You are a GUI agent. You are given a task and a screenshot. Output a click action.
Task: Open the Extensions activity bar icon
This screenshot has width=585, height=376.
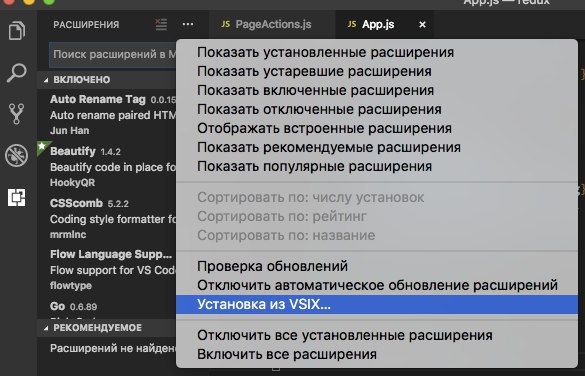click(x=17, y=197)
